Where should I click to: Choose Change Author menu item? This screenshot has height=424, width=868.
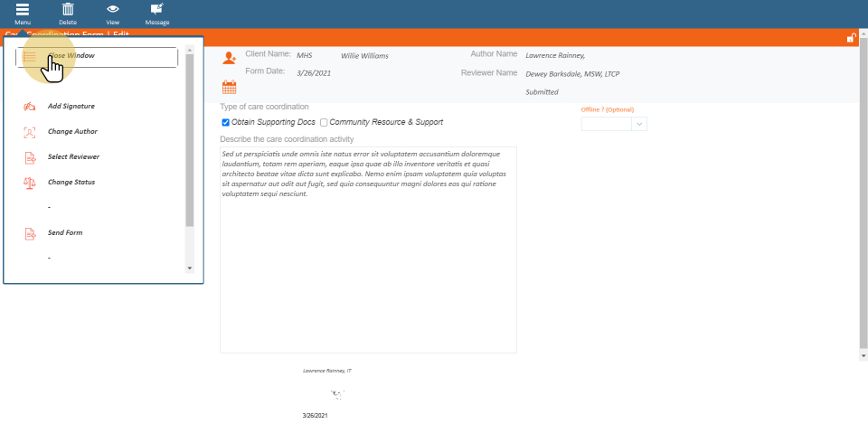pos(72,132)
